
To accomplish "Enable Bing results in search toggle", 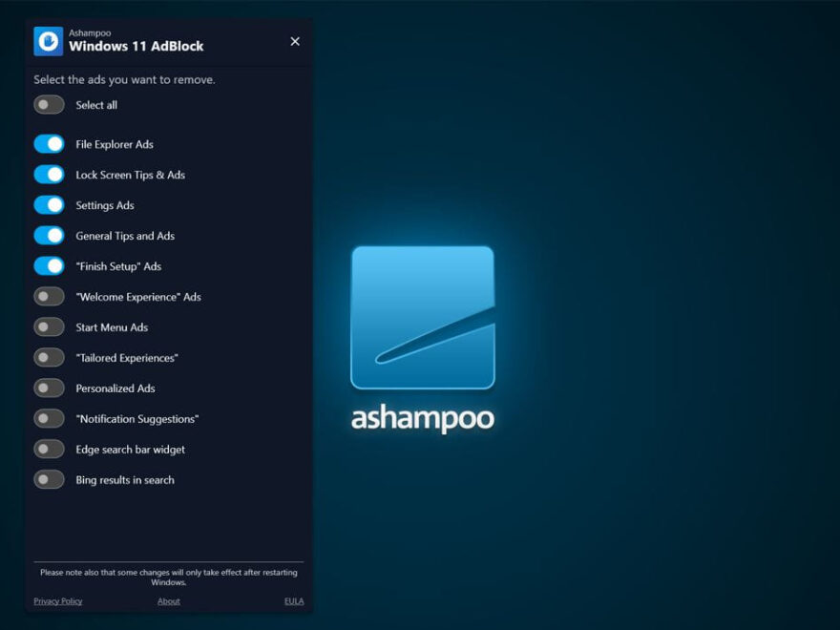I will [49, 480].
